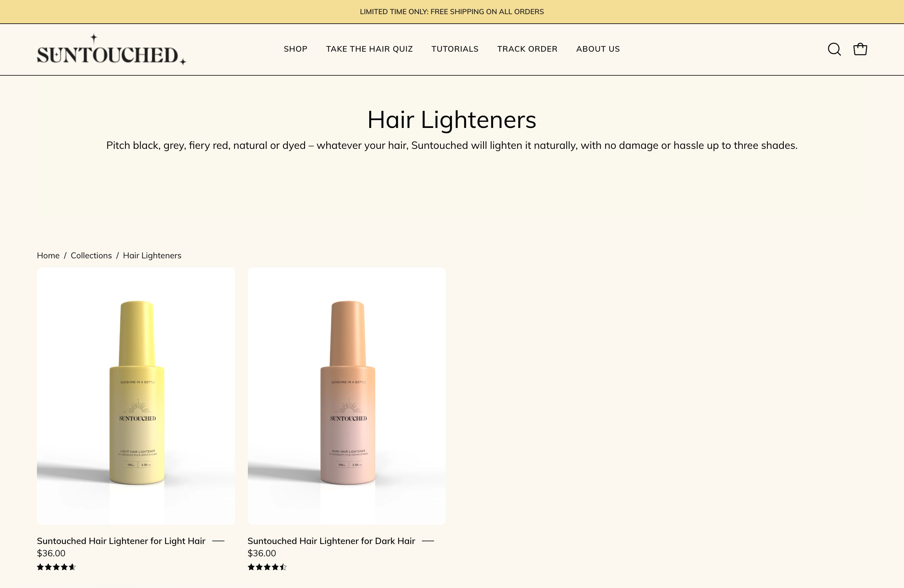This screenshot has height=588, width=904.
Task: Click the sparkle star in the Suntouched logo
Action: (x=93, y=38)
